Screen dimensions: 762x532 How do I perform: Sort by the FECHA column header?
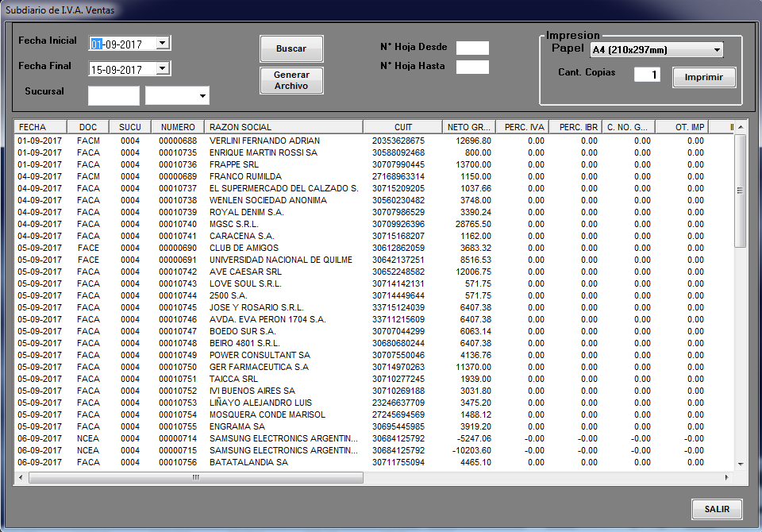tap(40, 127)
